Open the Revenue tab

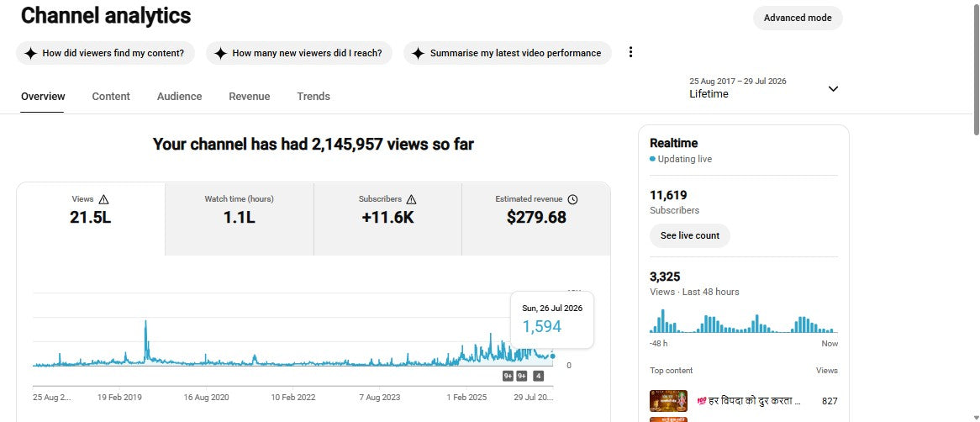pos(250,97)
